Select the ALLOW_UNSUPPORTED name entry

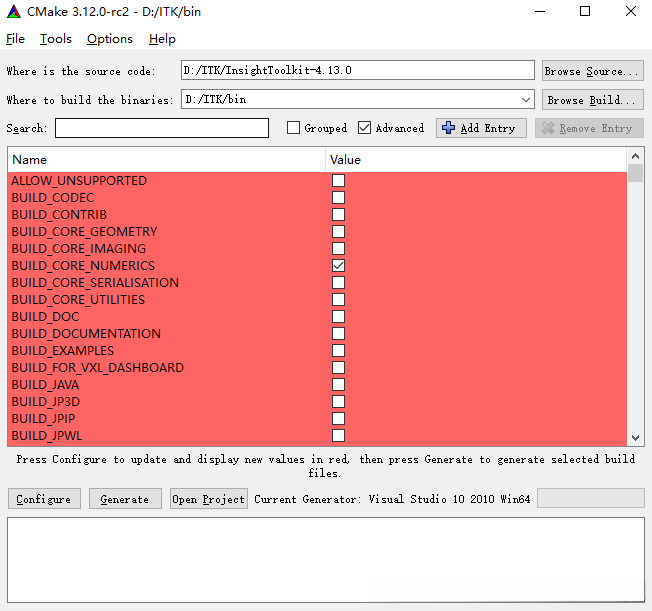tap(79, 181)
